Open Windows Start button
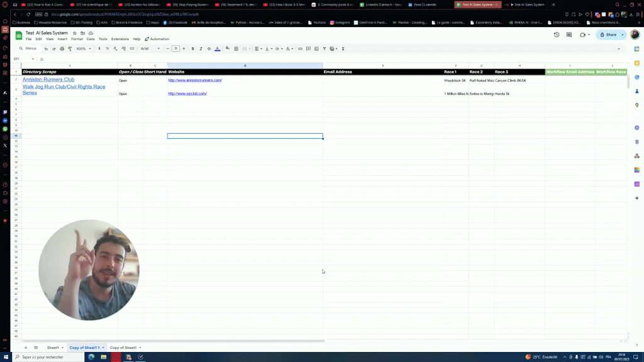644x362 pixels. tap(6, 357)
